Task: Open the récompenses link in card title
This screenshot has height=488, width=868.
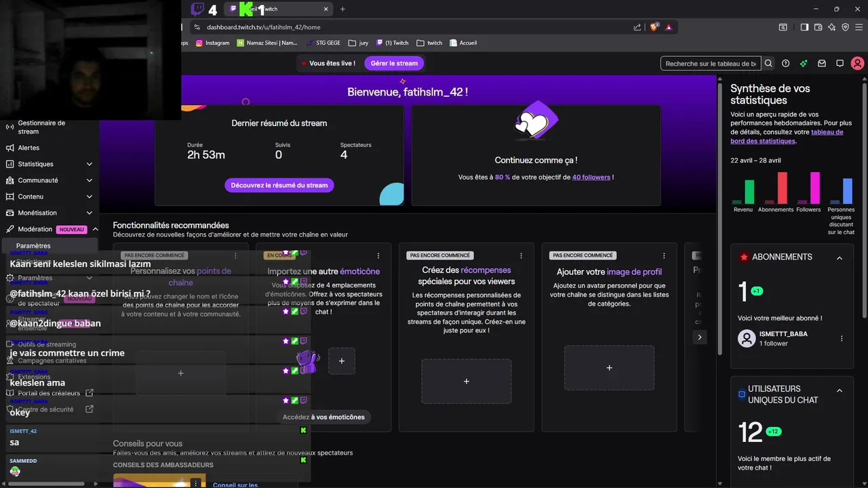Action: 486,270
